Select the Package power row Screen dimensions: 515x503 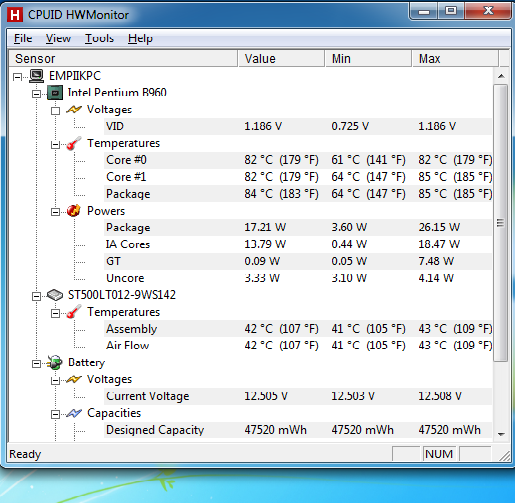pyautogui.click(x=298, y=227)
